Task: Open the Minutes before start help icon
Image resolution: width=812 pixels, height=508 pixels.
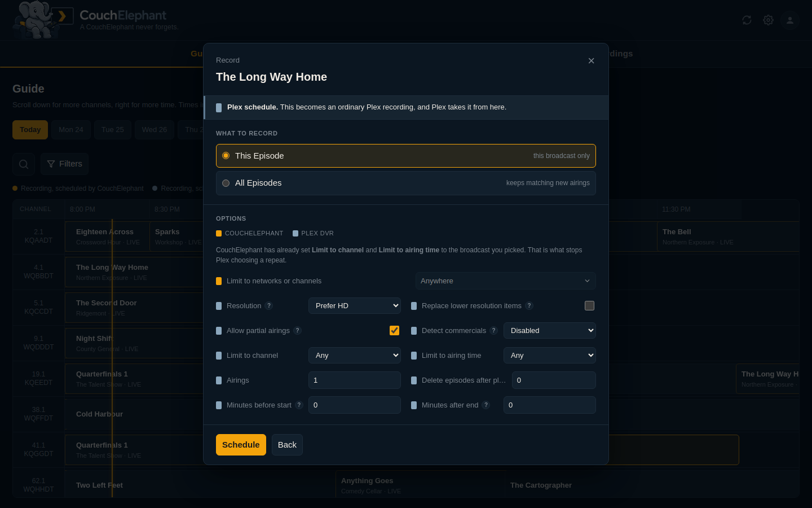Action: pyautogui.click(x=299, y=405)
